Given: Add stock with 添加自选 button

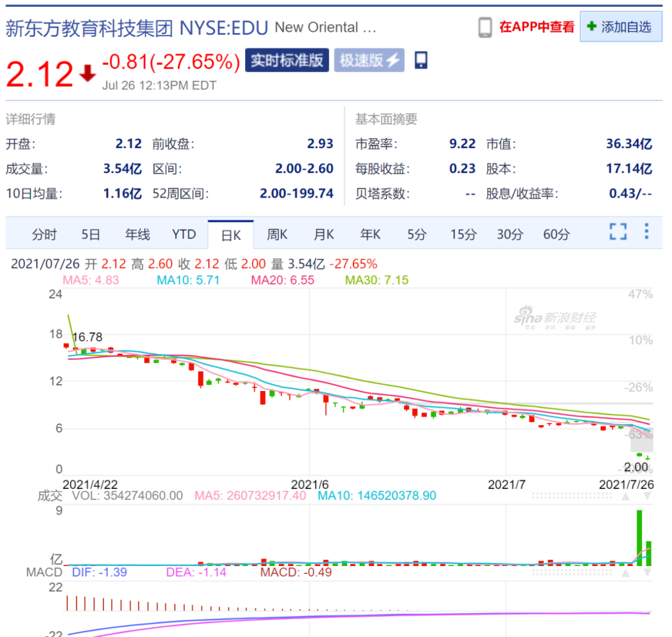Looking at the screenshot, I should pos(620,27).
